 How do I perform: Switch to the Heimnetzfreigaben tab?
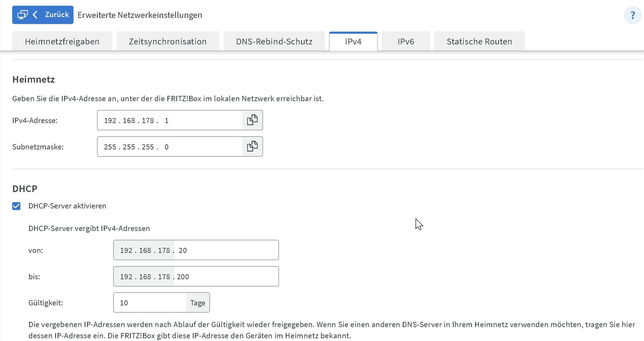pyautogui.click(x=62, y=41)
